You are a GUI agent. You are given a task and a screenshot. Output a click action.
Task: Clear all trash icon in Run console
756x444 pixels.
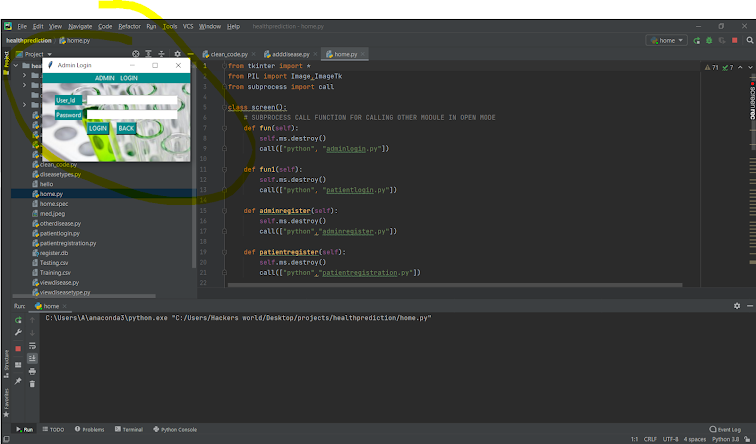coord(32,384)
